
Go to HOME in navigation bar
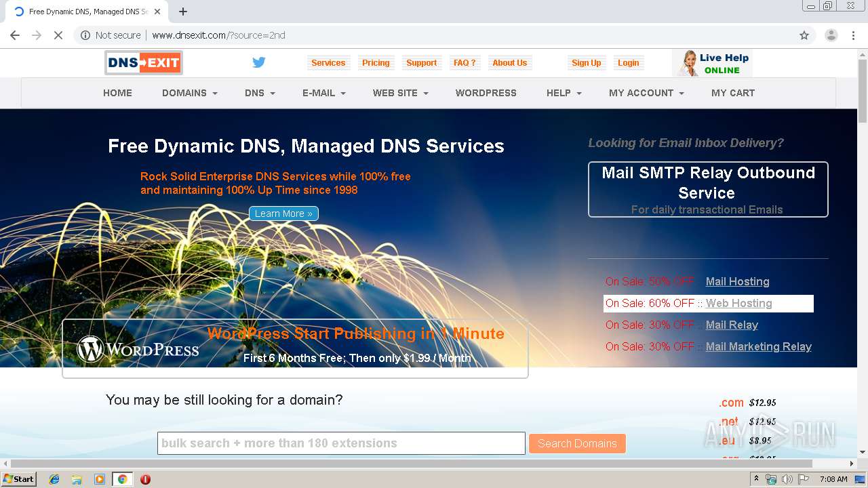pos(117,93)
